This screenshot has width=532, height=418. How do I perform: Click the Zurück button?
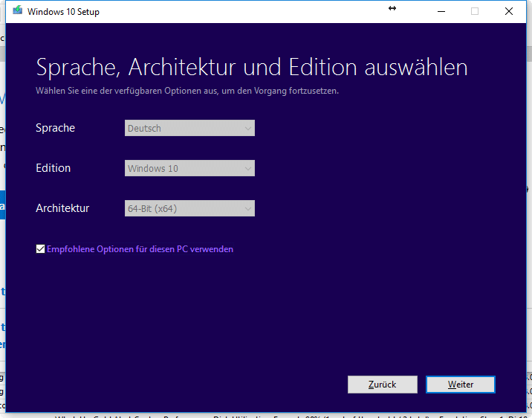pyautogui.click(x=383, y=385)
